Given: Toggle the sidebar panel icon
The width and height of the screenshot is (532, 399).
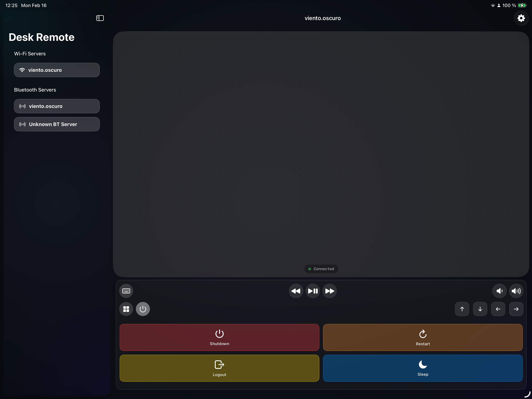Looking at the screenshot, I should [x=100, y=18].
